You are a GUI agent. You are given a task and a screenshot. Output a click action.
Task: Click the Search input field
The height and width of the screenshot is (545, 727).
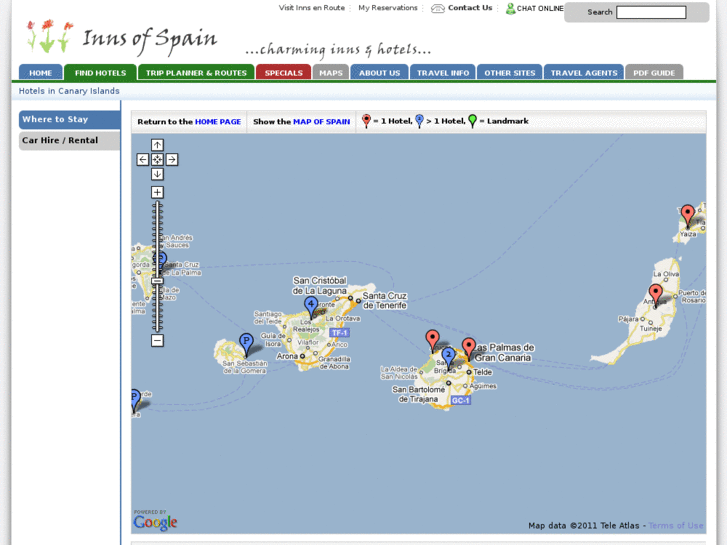click(651, 13)
